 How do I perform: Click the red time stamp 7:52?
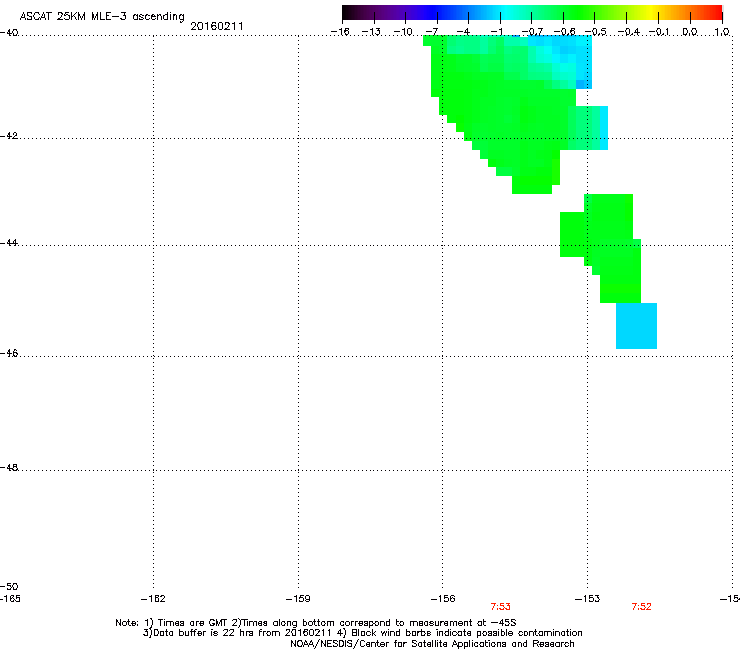641,607
